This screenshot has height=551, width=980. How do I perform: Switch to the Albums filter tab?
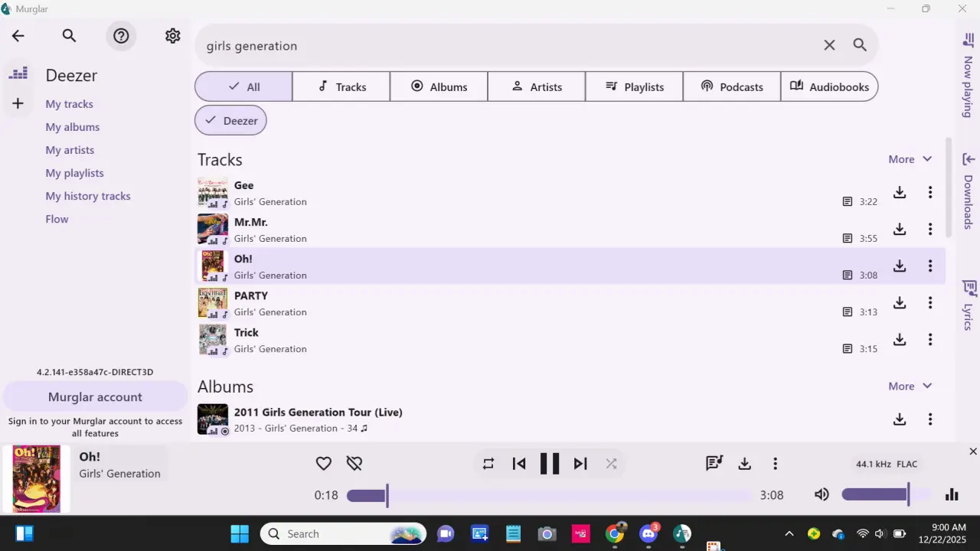pyautogui.click(x=439, y=86)
